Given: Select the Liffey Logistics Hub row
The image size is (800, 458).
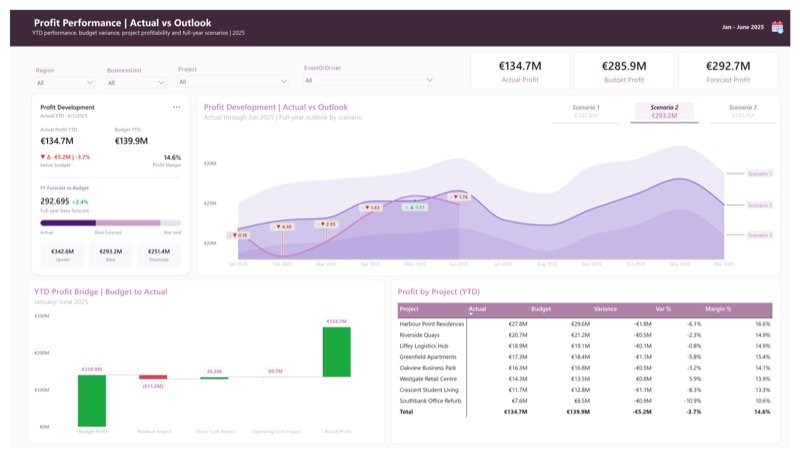Looking at the screenshot, I should pos(585,346).
